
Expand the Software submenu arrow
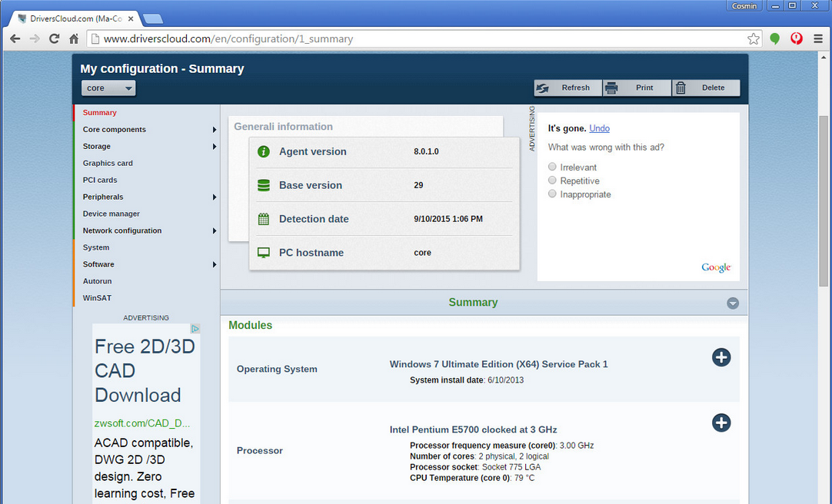[215, 264]
